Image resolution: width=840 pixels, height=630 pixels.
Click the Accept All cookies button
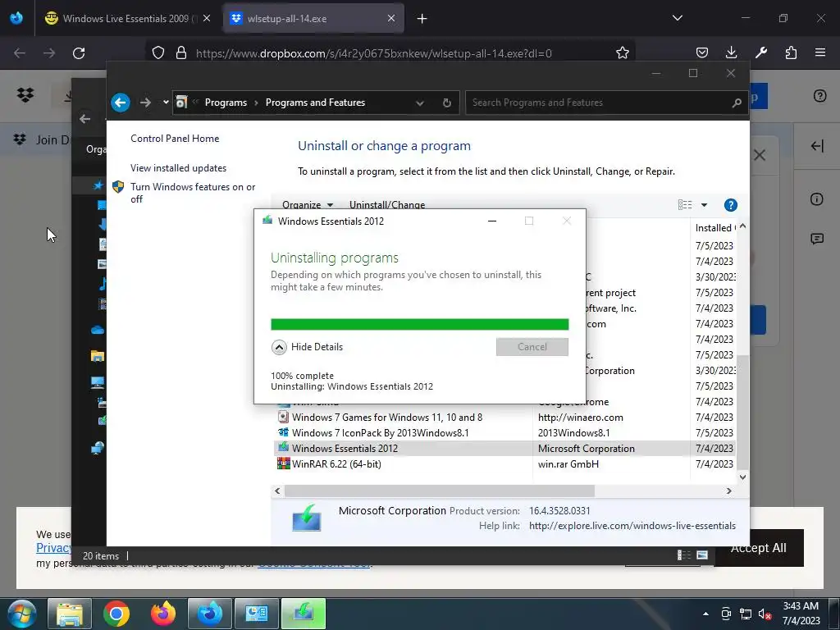click(x=758, y=547)
